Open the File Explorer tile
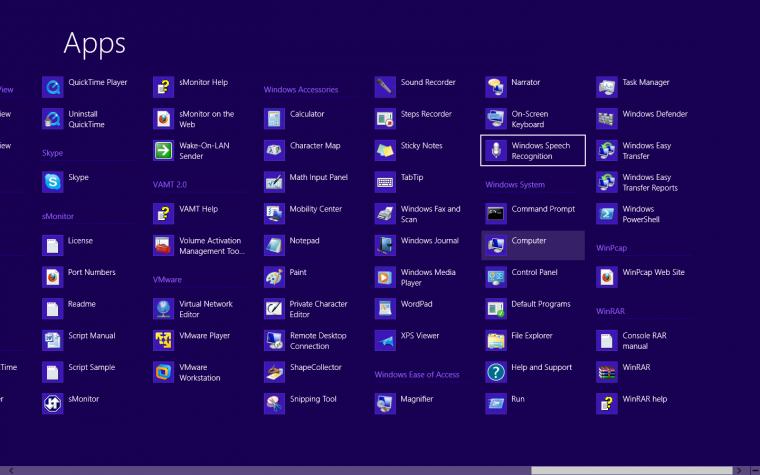Viewport: 760px width, 475px height. [x=533, y=340]
